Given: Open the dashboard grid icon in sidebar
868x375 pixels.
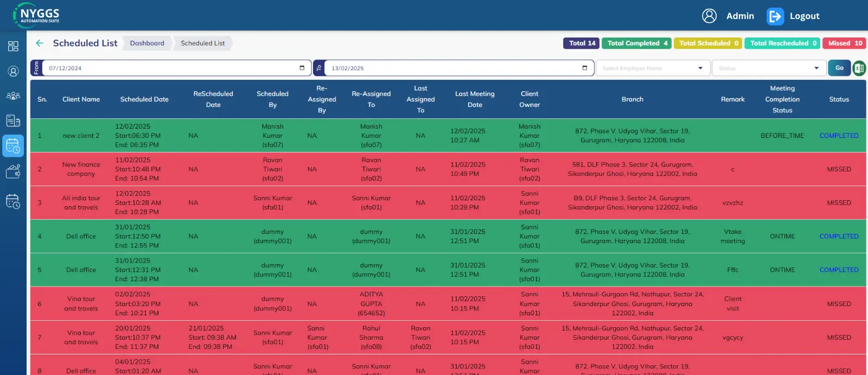Looking at the screenshot, I should click(x=13, y=46).
